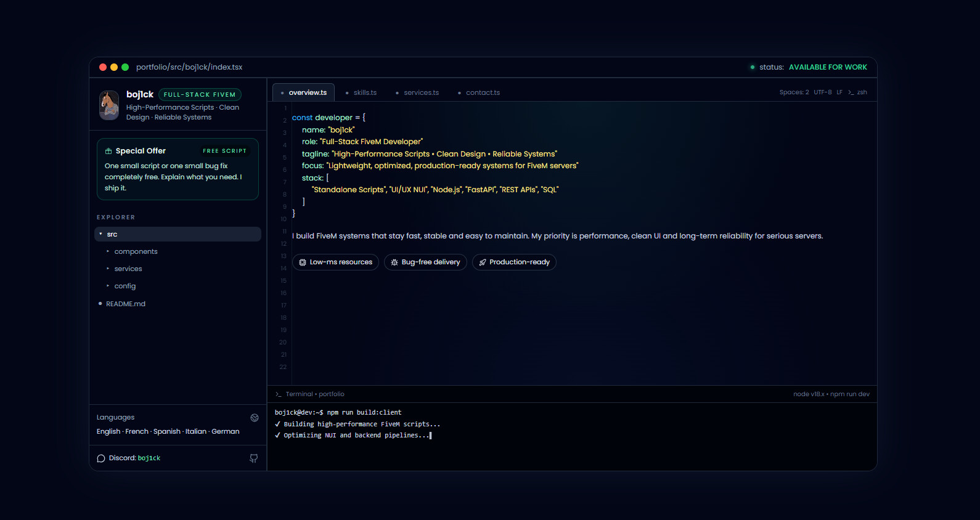Screen dimensions: 980x520
Task: Click the GitHub icon in sidebar footer
Action: (x=253, y=458)
